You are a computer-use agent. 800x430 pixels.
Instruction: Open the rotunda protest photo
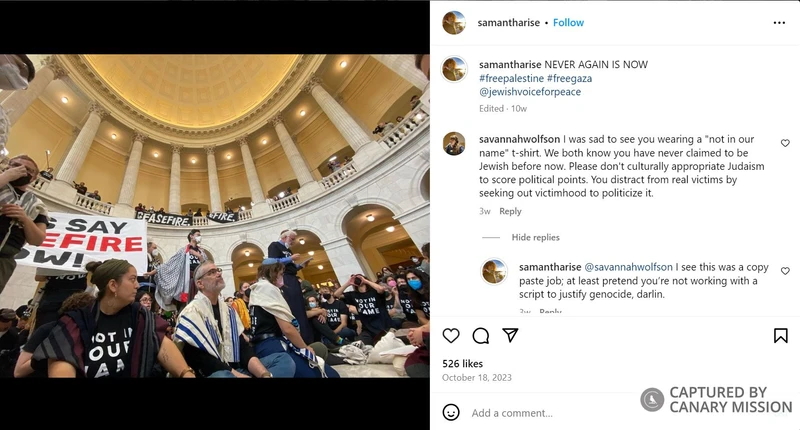[x=214, y=216]
